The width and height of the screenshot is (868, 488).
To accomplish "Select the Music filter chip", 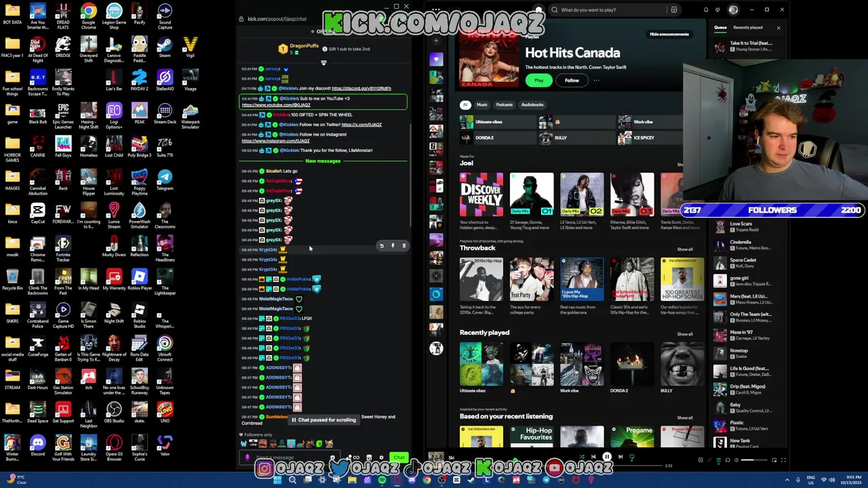I will click(482, 104).
